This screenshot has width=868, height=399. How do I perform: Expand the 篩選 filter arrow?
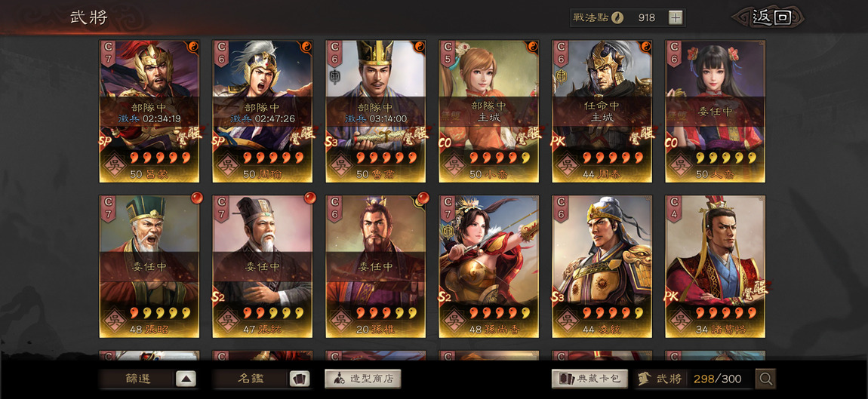(x=186, y=379)
